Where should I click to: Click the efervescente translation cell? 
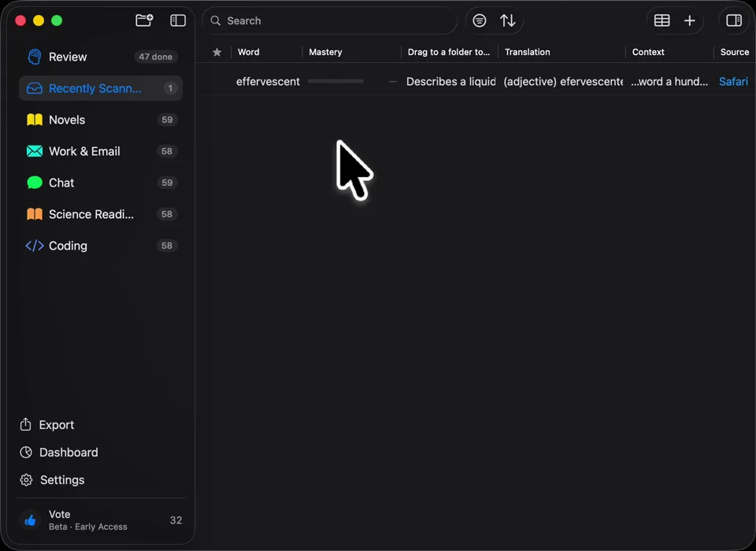563,81
